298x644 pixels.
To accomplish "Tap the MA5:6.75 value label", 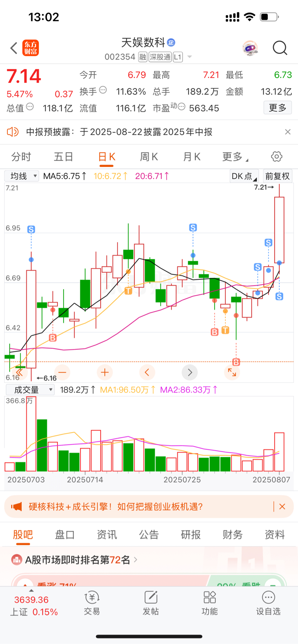I will pyautogui.click(x=65, y=176).
